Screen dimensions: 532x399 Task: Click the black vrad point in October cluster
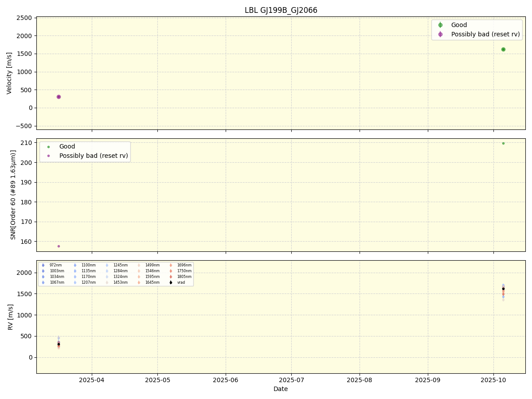pos(503,289)
